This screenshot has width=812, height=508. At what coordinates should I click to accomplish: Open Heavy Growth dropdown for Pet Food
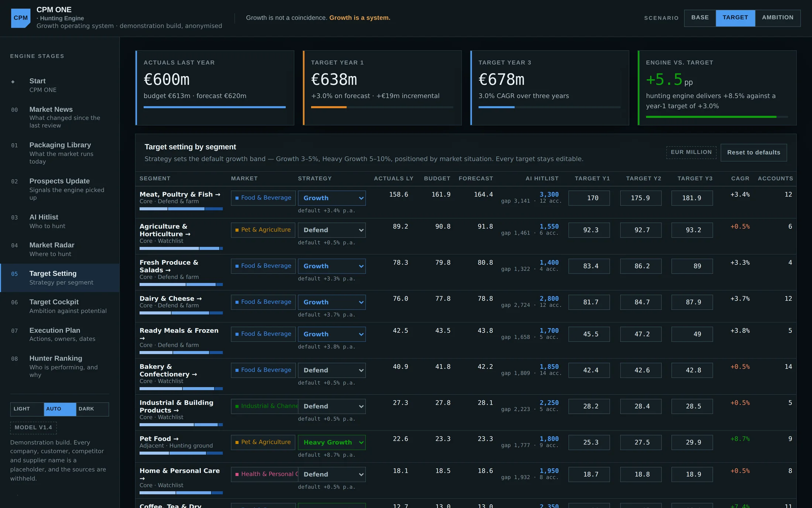click(x=332, y=442)
